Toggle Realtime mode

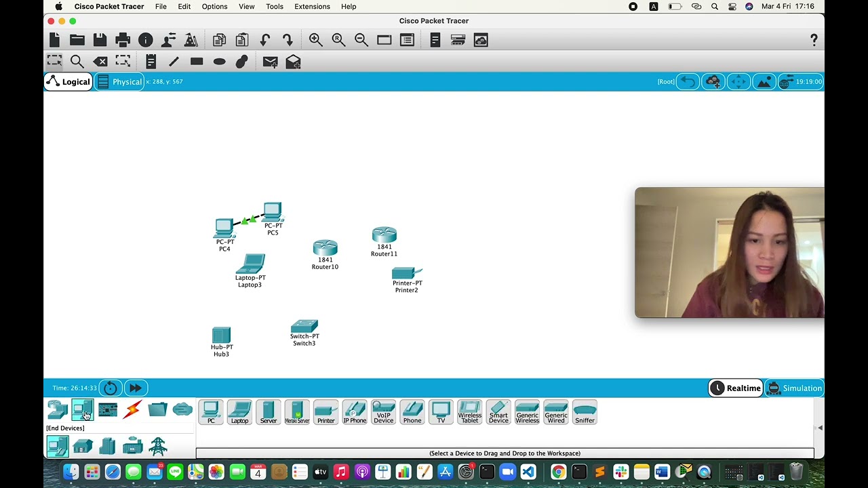tap(736, 388)
